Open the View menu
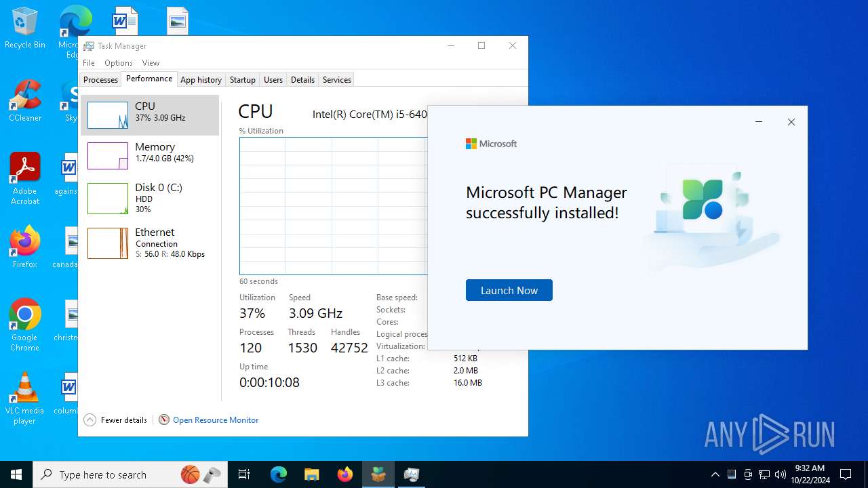Viewport: 868px width, 488px height. pos(151,63)
